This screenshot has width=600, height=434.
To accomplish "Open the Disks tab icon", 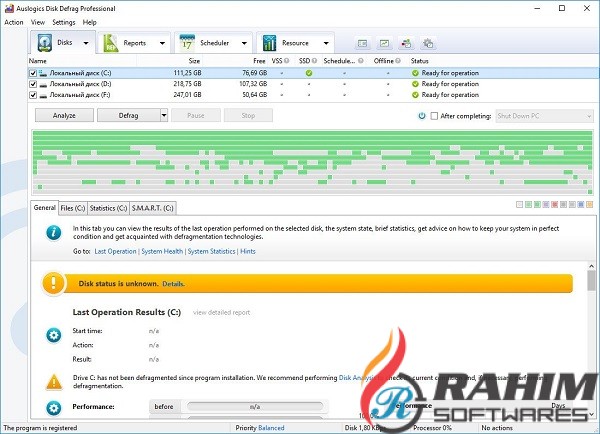I will (x=45, y=42).
